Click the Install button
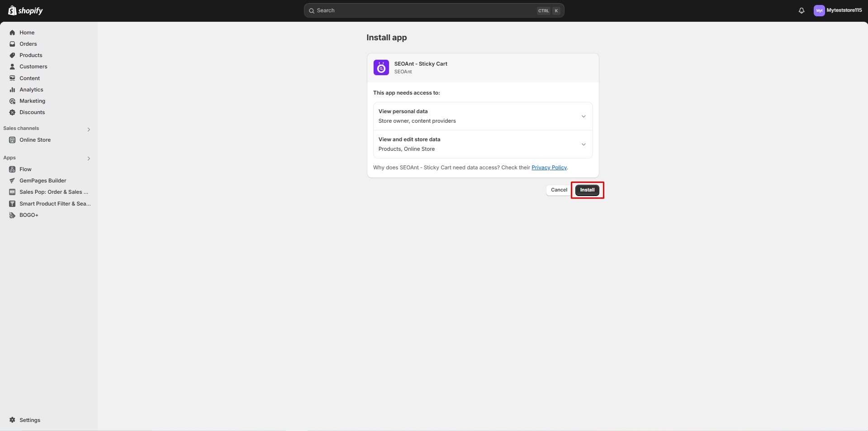Screen dimensions: 868x431 587,190
